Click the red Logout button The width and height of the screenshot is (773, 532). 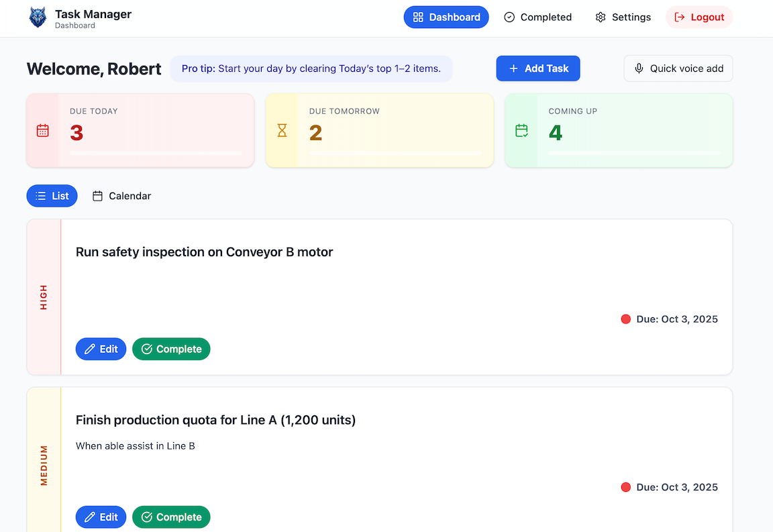click(x=699, y=17)
